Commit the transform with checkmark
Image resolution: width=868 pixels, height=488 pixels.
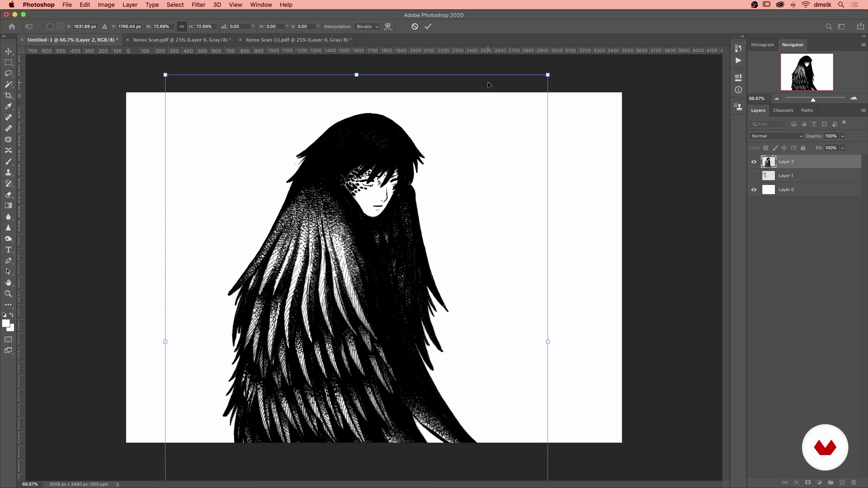[428, 26]
